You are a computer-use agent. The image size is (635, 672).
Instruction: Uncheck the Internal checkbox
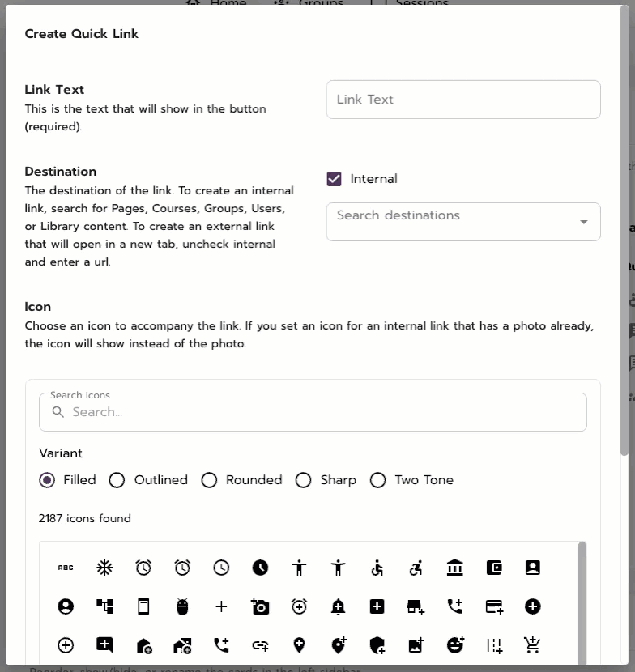pos(334,179)
